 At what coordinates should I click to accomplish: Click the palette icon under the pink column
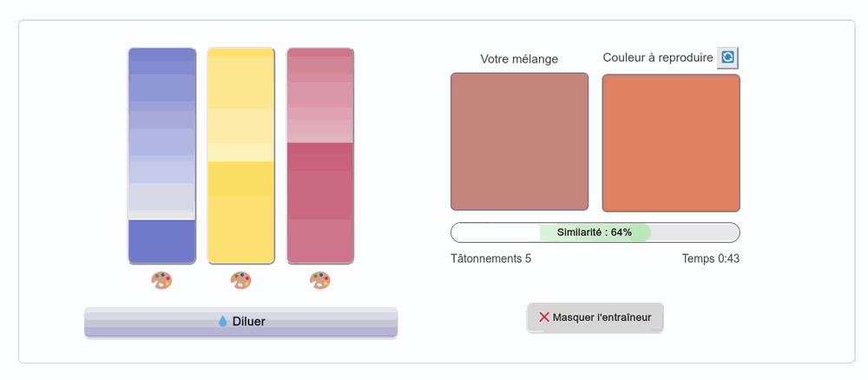(x=320, y=280)
